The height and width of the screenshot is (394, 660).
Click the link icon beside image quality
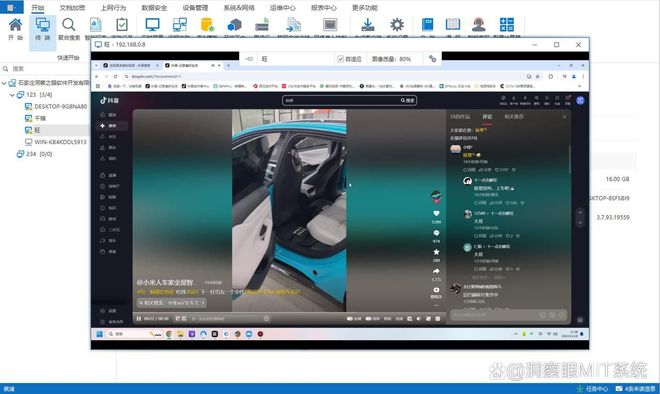[432, 59]
